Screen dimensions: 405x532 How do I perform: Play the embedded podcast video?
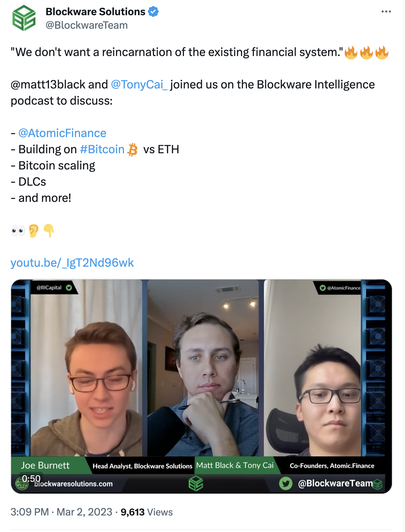click(x=201, y=386)
